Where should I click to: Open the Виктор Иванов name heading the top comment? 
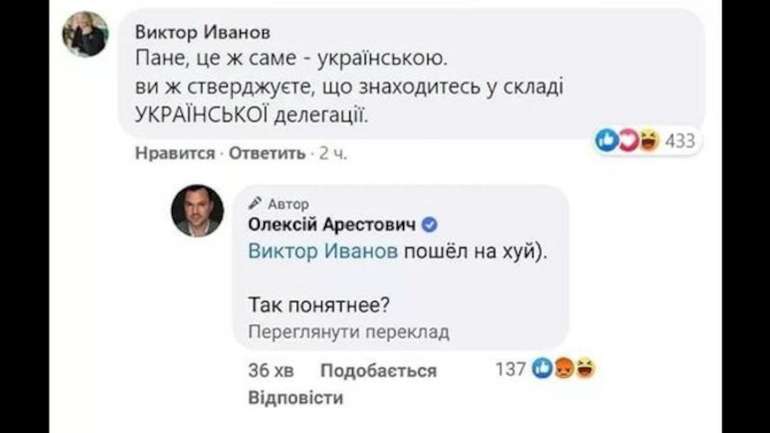201,30
